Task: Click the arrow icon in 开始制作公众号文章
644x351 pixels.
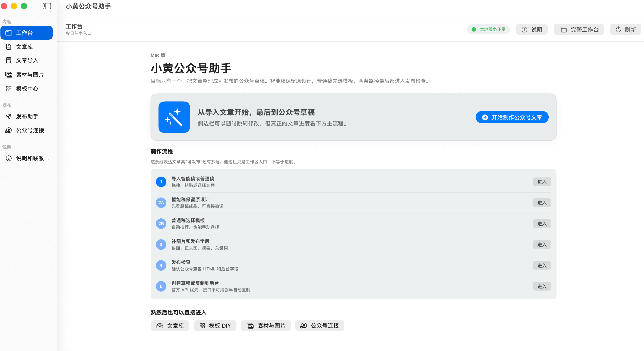Action: (485, 117)
